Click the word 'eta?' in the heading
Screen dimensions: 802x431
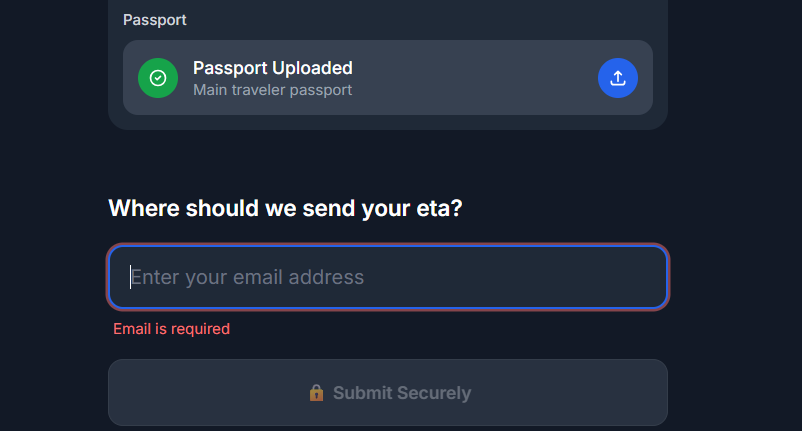[x=440, y=208]
